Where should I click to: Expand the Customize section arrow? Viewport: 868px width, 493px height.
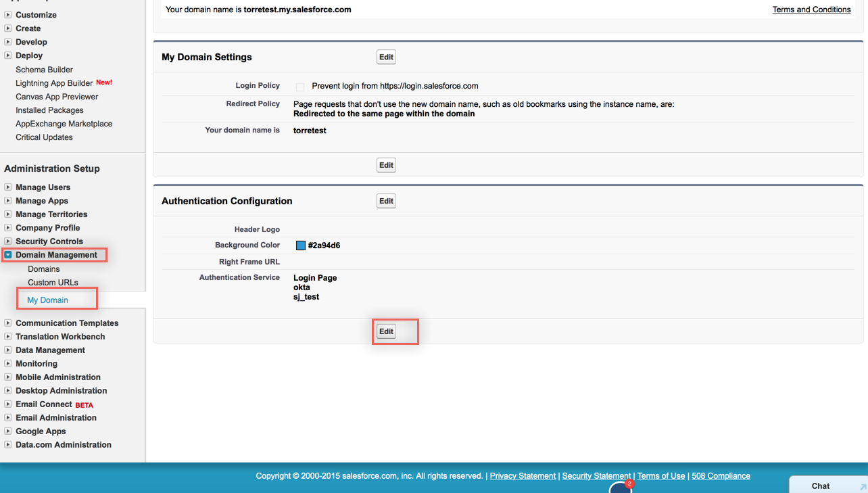(8, 15)
